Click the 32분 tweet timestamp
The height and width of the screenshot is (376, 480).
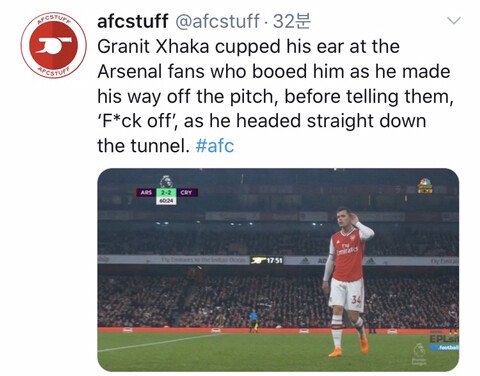pos(292,21)
